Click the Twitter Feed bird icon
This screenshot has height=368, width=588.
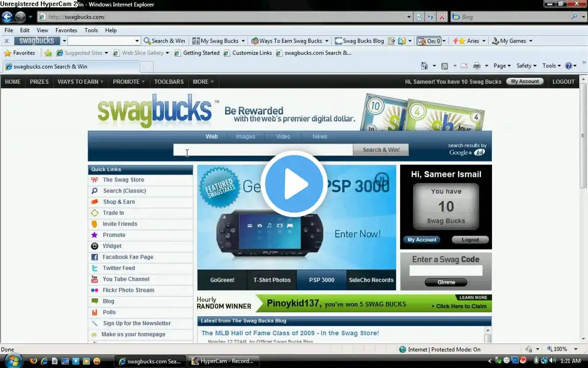pos(94,268)
